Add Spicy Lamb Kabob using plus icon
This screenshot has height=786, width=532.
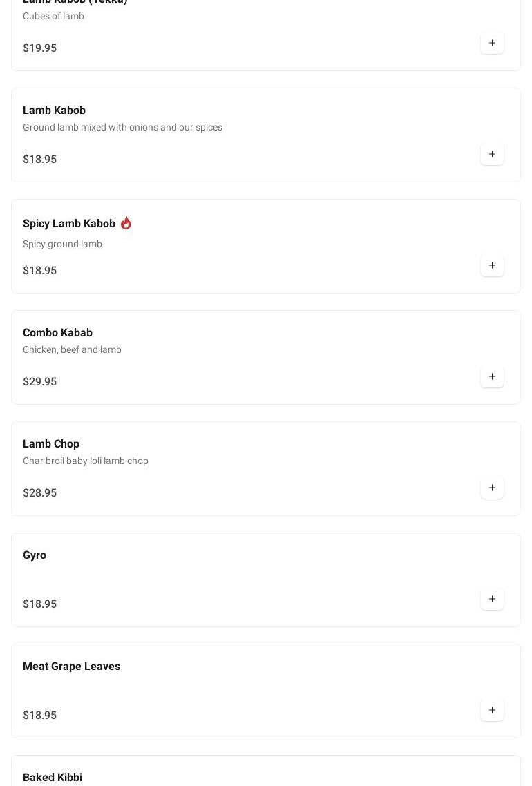coord(492,266)
